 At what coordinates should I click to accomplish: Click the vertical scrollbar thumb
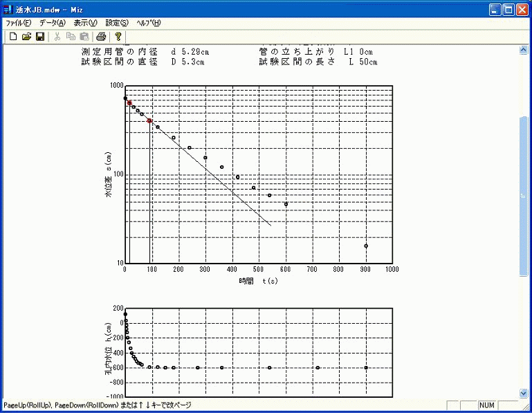click(523, 196)
